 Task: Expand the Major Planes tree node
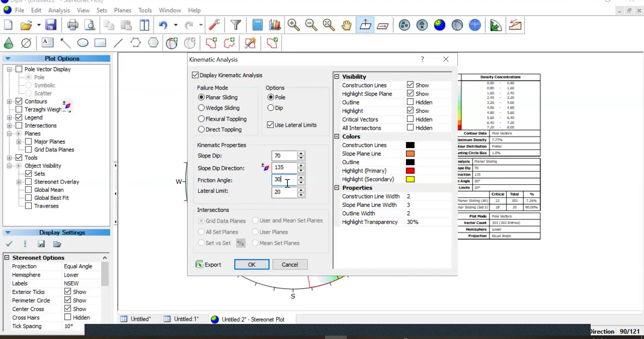click(19, 142)
